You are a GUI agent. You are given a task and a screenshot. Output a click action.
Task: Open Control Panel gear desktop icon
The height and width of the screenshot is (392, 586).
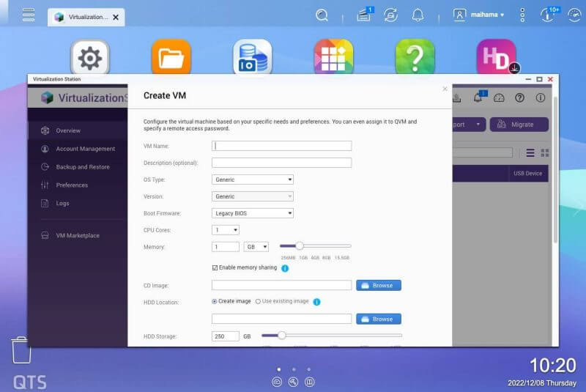[90, 58]
